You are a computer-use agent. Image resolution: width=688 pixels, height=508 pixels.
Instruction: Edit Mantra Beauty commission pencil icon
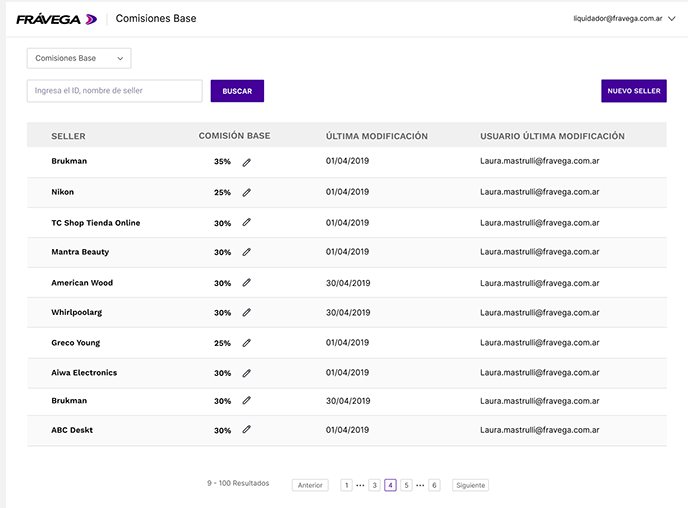[x=247, y=252]
